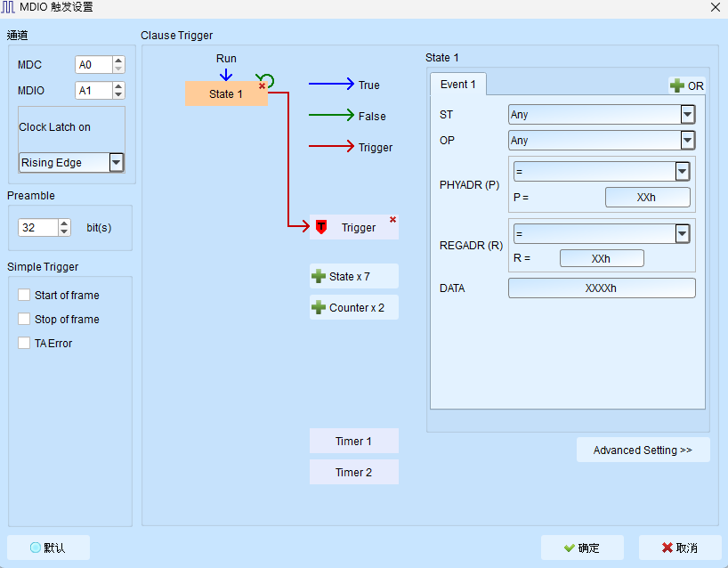The width and height of the screenshot is (728, 568).
Task: Open the PHYADR operator dropdown
Action: click(x=682, y=171)
